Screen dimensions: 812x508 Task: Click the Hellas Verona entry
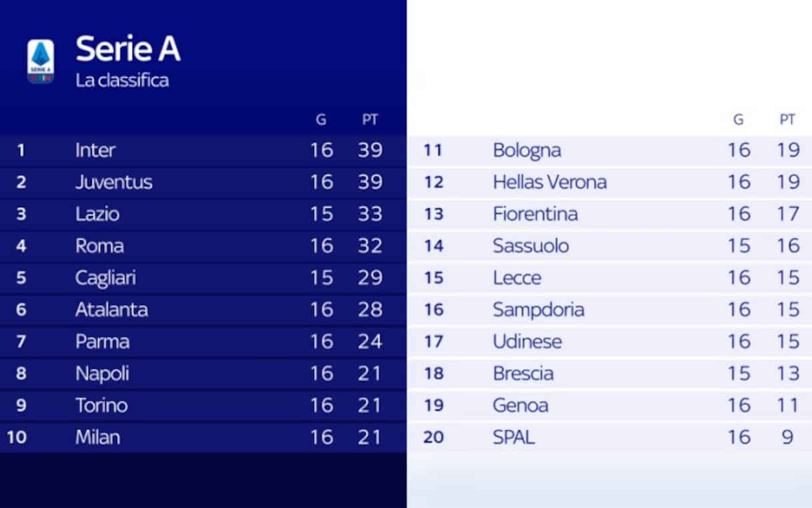[x=549, y=182]
